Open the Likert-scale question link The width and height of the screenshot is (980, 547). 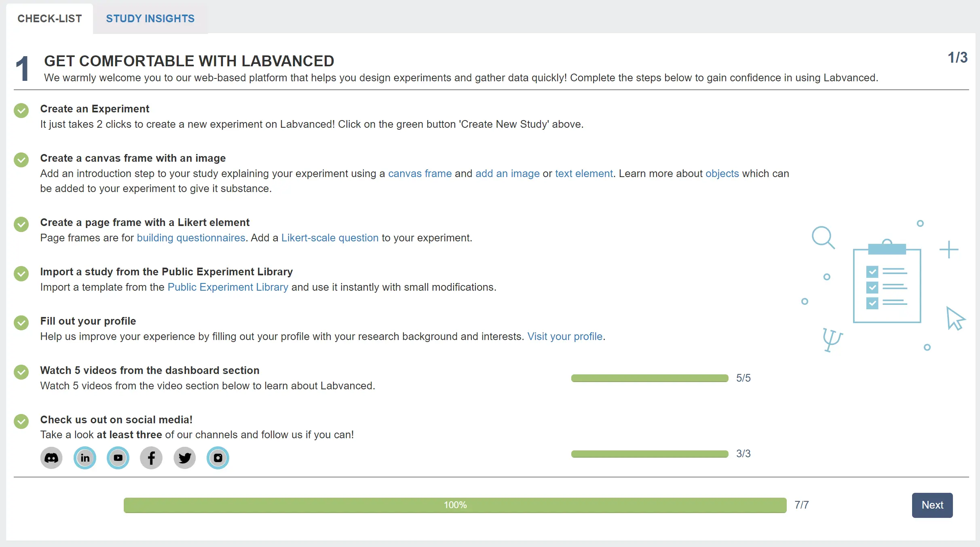[x=330, y=238]
